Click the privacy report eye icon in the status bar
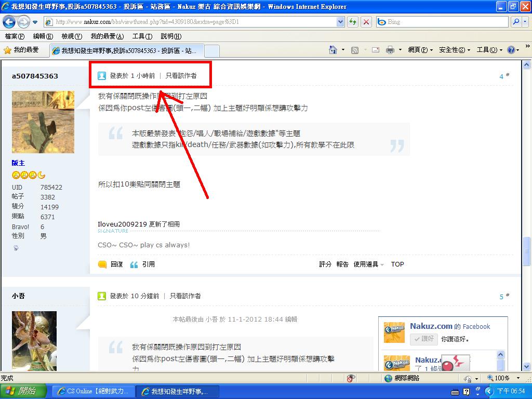 [x=351, y=378]
